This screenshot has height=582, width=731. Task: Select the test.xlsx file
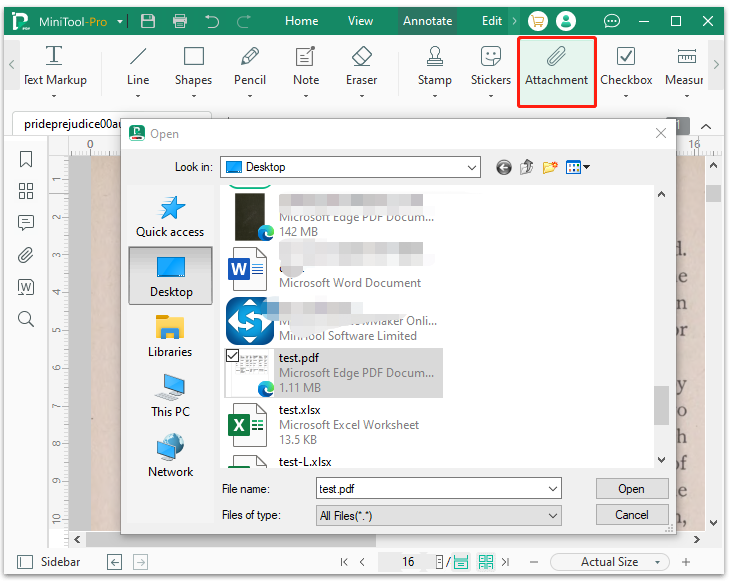pyautogui.click(x=333, y=425)
